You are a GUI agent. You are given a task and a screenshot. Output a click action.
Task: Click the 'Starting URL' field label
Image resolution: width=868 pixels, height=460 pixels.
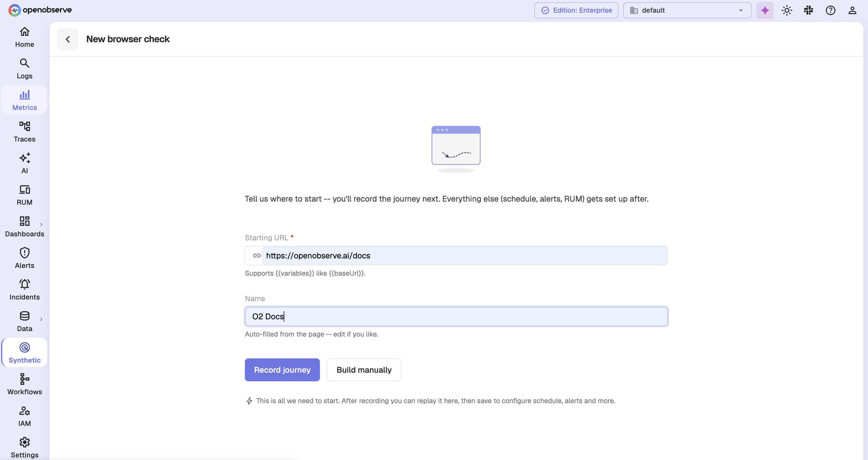click(x=266, y=238)
